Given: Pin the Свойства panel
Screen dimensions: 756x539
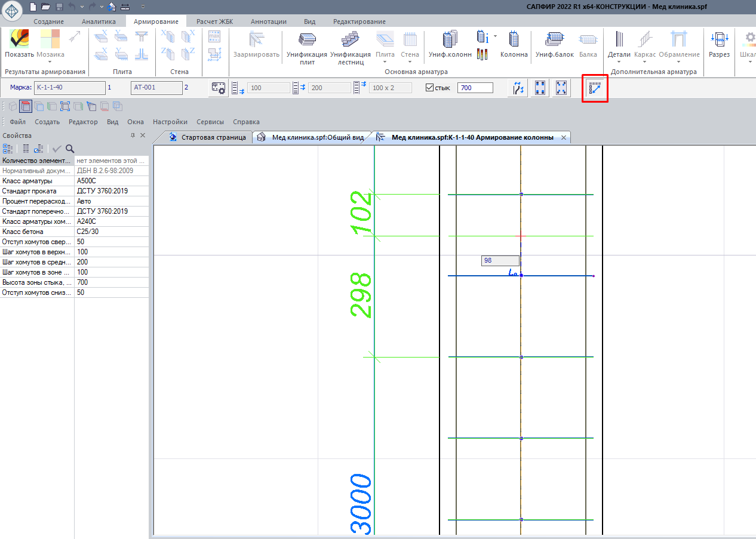Looking at the screenshot, I should click(133, 135).
